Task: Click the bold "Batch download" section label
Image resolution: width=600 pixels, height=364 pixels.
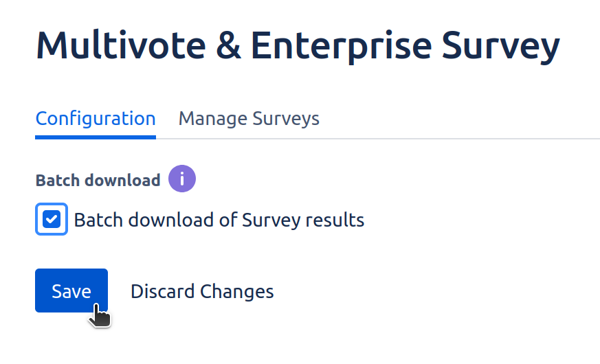Action: [98, 180]
